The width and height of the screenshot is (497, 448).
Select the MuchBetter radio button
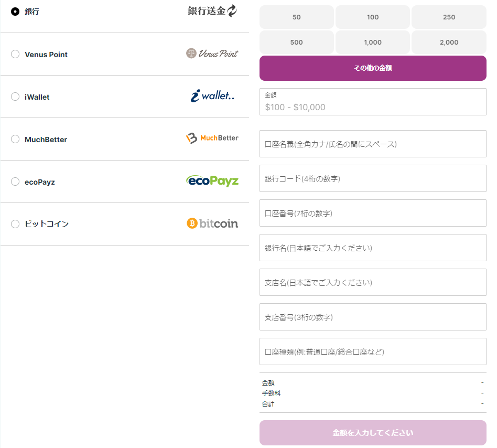point(15,139)
